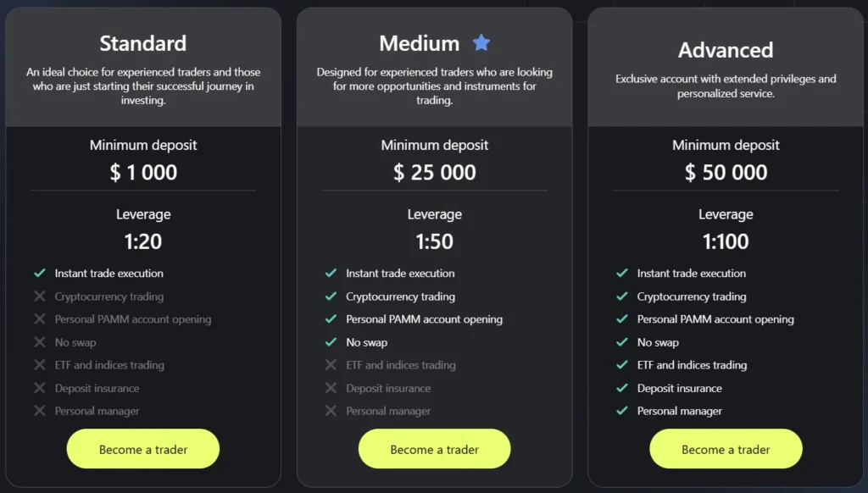Click the Medium plan's Personal PAMM account opening text

[424, 319]
